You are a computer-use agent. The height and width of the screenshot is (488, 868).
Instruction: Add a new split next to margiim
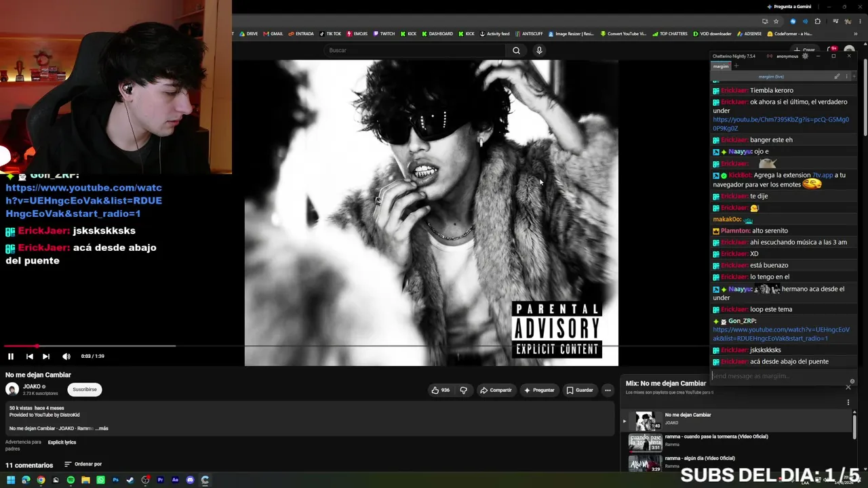coord(854,77)
